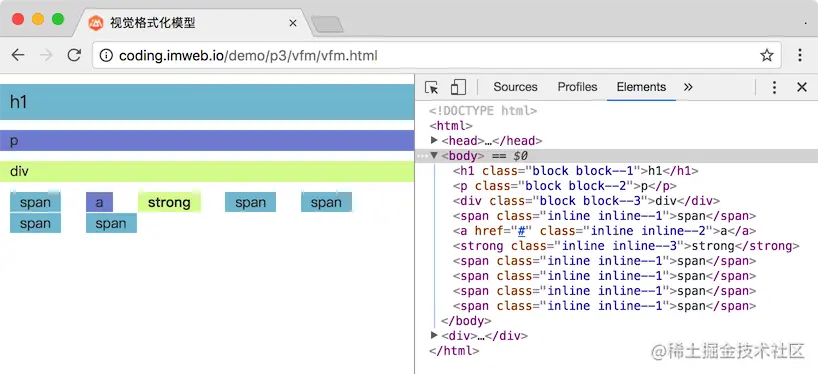The height and width of the screenshot is (374, 818).
Task: Click the yellow minimize window button
Action: point(38,20)
